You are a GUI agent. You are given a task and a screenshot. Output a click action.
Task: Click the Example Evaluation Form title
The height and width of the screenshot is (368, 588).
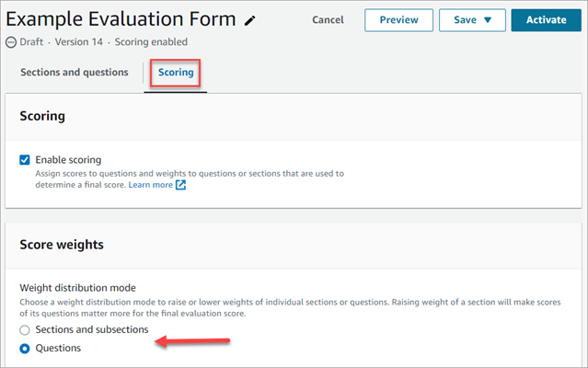point(121,19)
